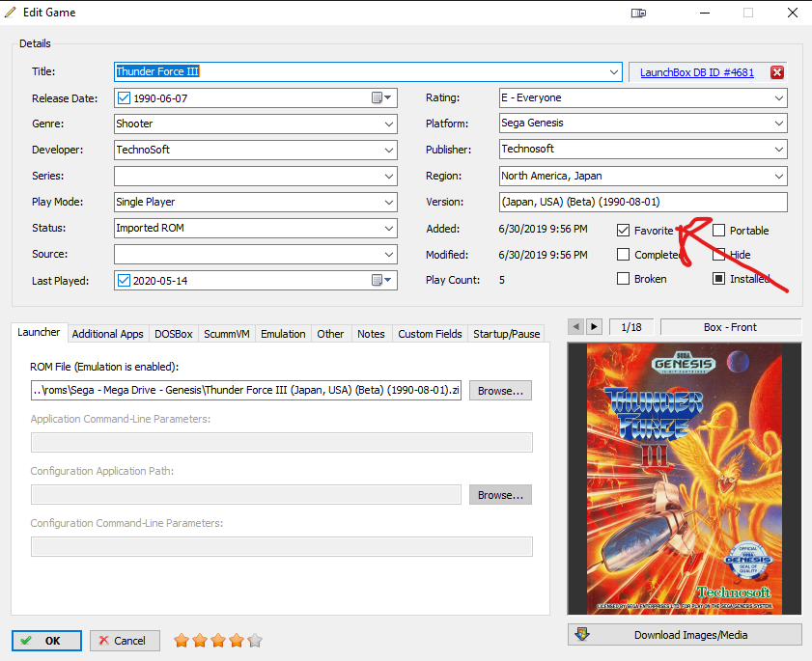The height and width of the screenshot is (661, 812).
Task: Uncheck the Release Date checkbox
Action: click(x=124, y=97)
